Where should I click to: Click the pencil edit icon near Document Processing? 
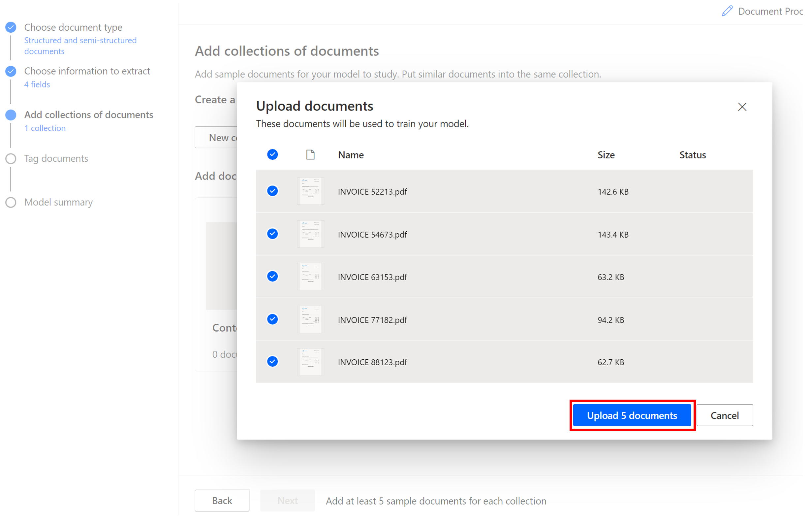point(727,11)
